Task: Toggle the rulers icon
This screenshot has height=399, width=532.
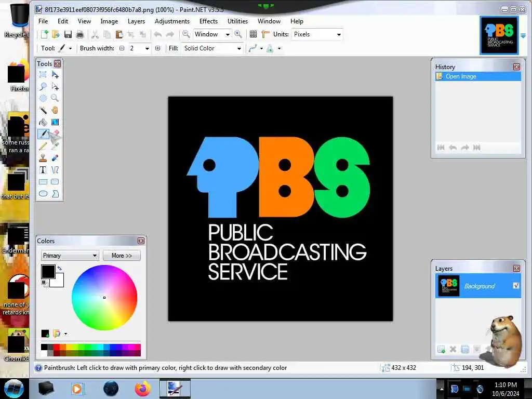Action: click(x=265, y=34)
